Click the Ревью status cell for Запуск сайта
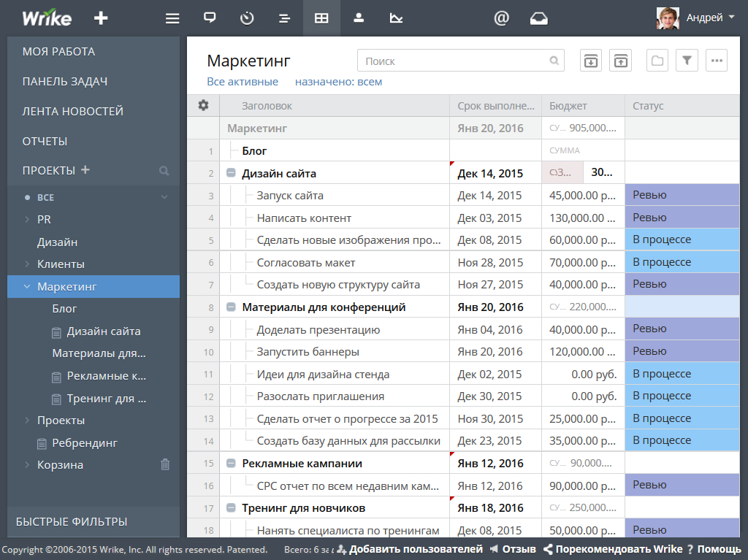This screenshot has width=748, height=560. tap(682, 195)
